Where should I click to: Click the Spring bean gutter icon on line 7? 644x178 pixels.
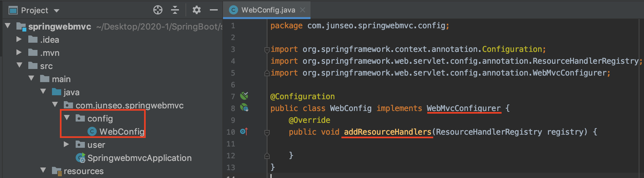244,96
